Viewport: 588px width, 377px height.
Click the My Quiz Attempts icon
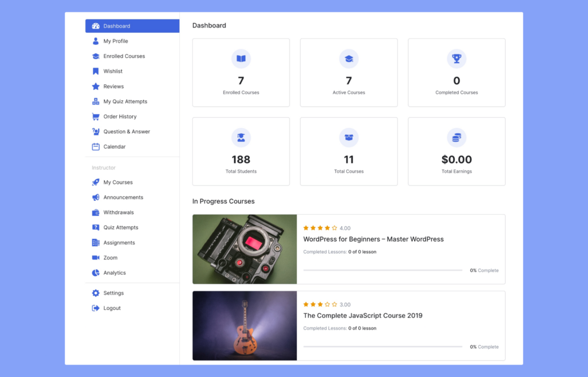pos(94,101)
